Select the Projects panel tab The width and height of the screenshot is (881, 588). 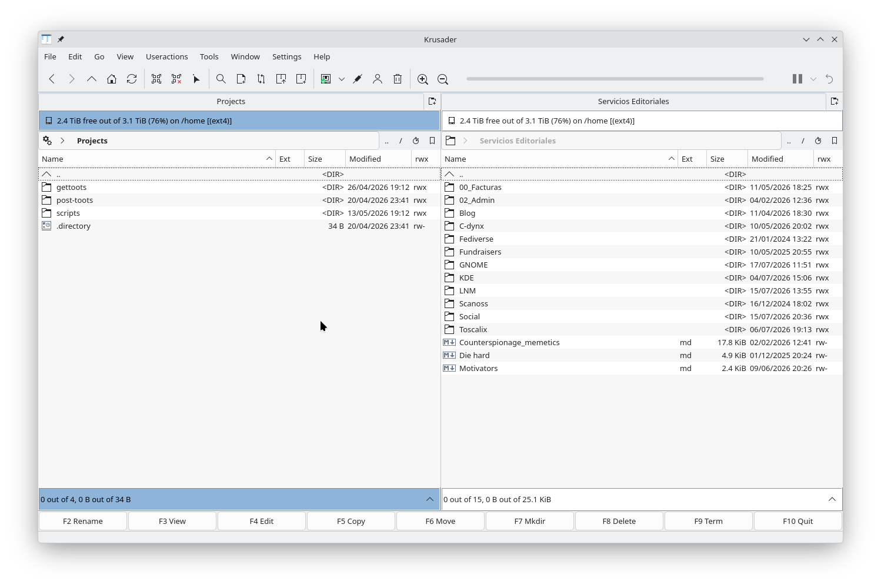pyautogui.click(x=231, y=101)
